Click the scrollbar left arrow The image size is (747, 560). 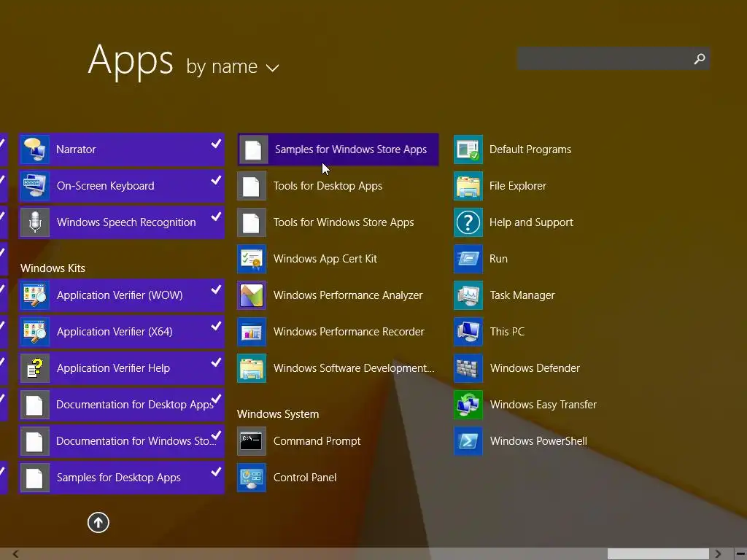[x=16, y=554]
